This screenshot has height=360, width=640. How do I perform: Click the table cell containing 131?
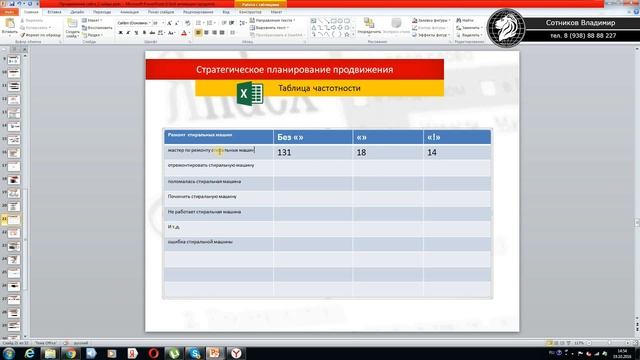[x=313, y=152]
